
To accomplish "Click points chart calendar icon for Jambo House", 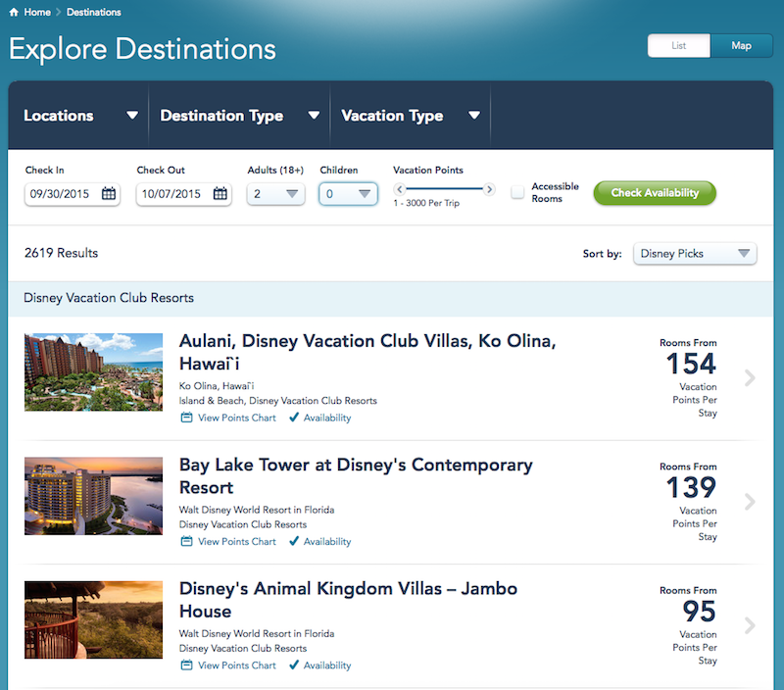I will point(186,665).
